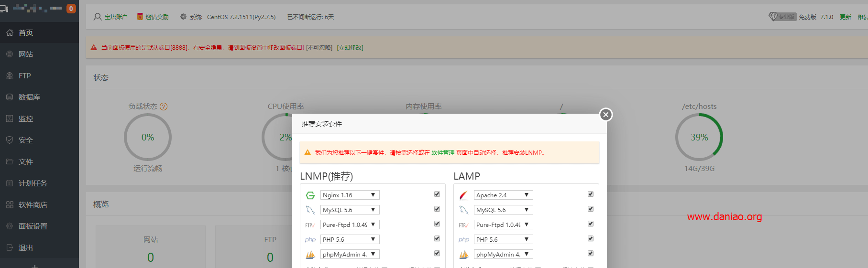868x268 pixels.
Task: Click the orange notification badge 0
Action: tap(71, 9)
